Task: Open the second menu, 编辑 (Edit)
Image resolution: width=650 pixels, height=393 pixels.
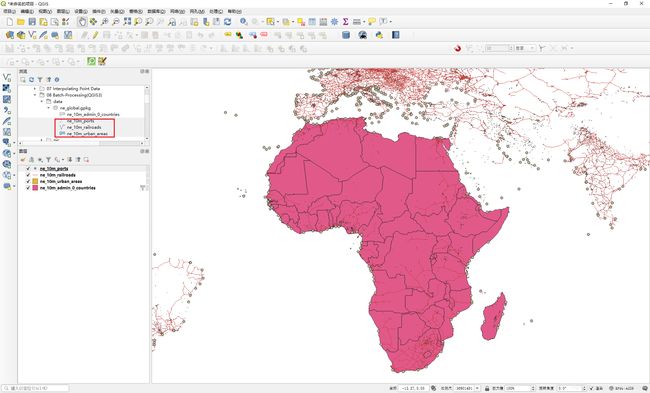Action: pos(27,11)
